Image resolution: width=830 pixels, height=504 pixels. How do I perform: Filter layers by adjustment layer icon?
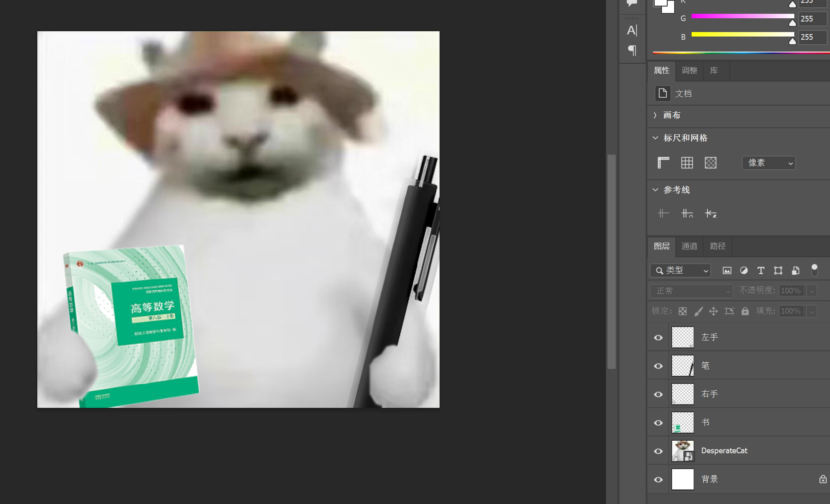click(x=744, y=271)
